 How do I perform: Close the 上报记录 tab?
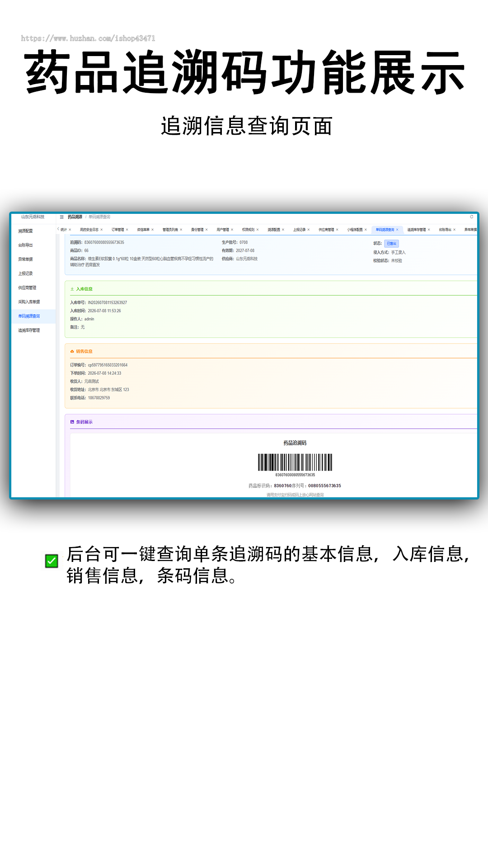tap(309, 230)
